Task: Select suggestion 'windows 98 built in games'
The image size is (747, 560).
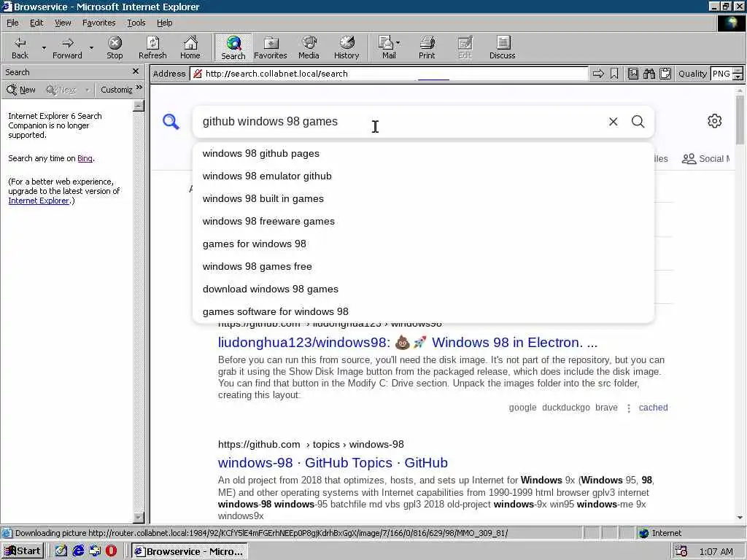Action: pyautogui.click(x=423, y=198)
